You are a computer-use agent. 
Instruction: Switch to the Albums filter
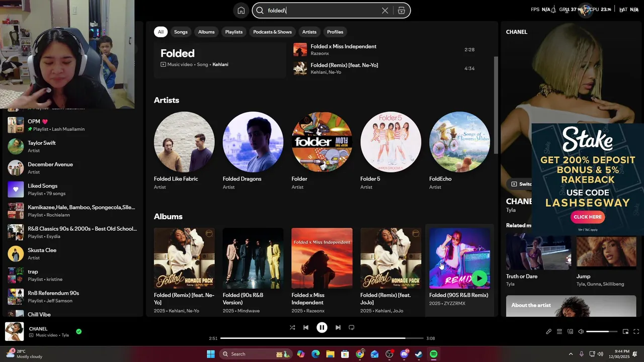pos(206,32)
